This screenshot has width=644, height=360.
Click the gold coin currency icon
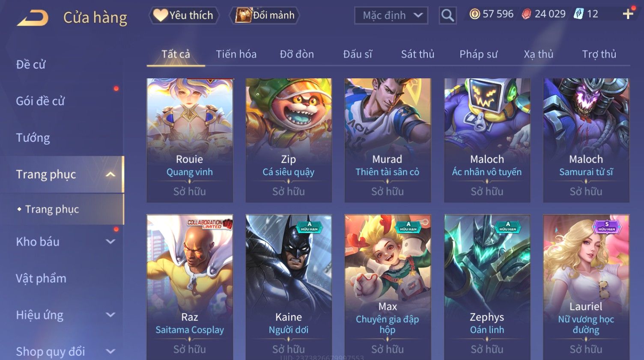pos(474,14)
